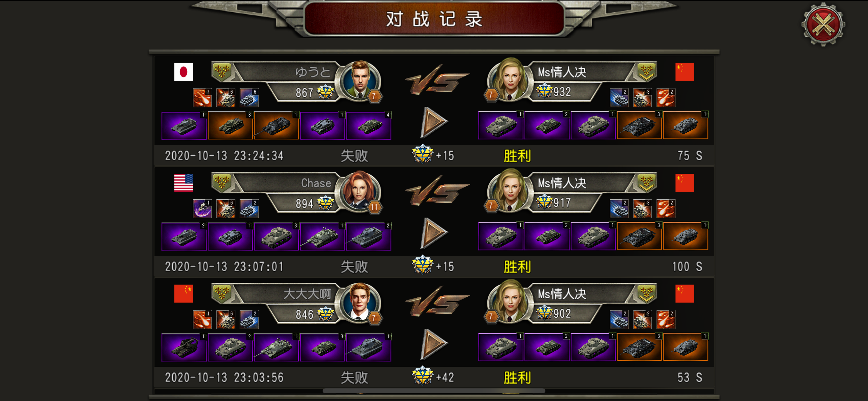Play replay of battle against 大大大啊
The height and width of the screenshot is (401, 868).
coord(434,344)
